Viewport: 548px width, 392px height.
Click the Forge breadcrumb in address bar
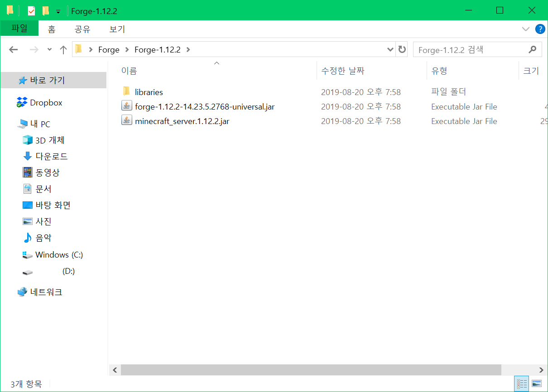(x=109, y=50)
